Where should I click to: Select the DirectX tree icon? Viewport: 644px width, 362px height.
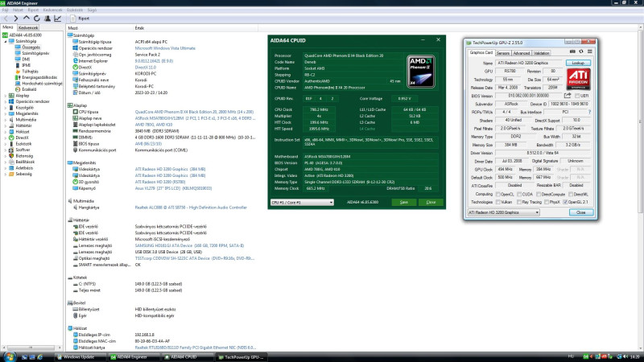pos(11,138)
